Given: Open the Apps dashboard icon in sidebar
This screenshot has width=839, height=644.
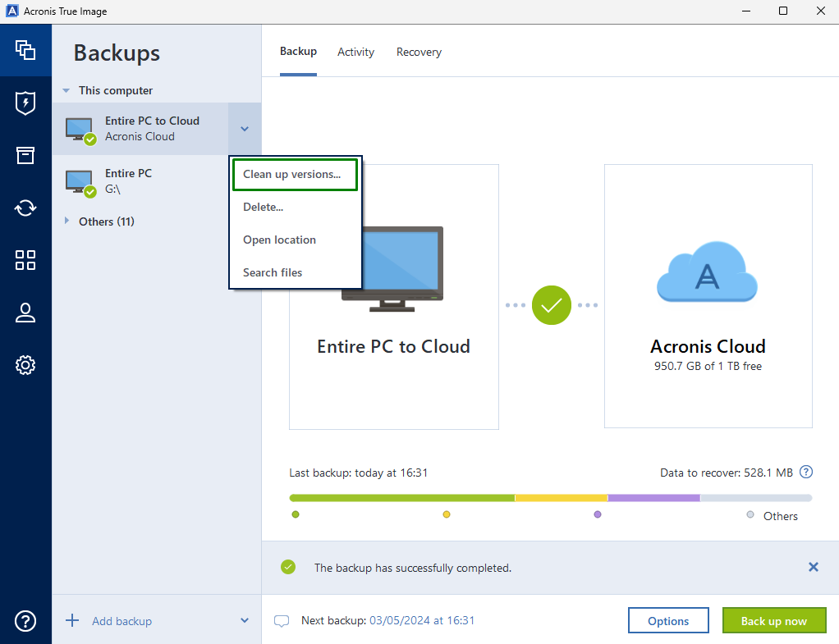Looking at the screenshot, I should (x=25, y=260).
